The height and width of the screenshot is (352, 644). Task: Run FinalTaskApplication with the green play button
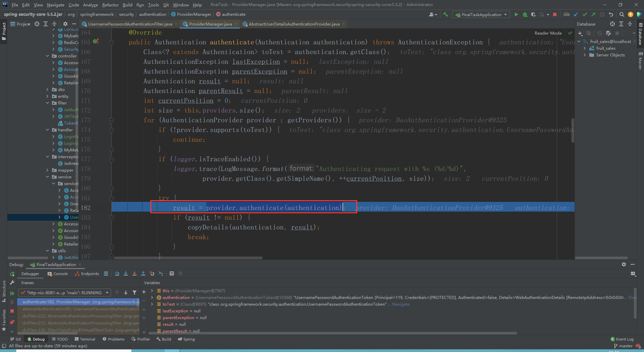point(516,14)
